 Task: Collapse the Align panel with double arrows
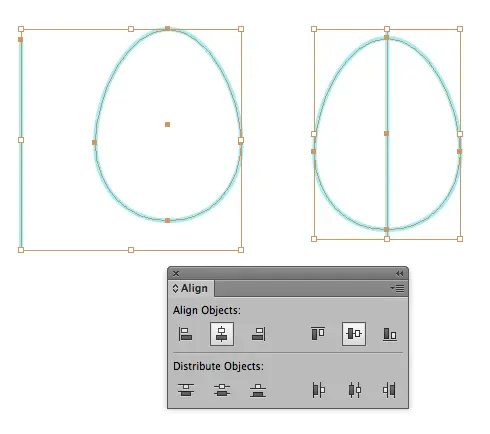pyautogui.click(x=399, y=274)
